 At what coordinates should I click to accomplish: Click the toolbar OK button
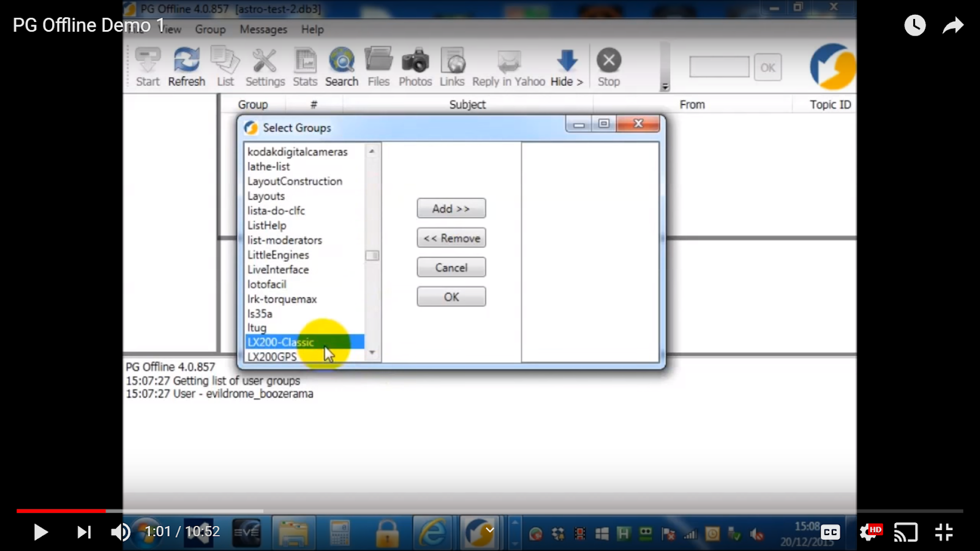pyautogui.click(x=767, y=67)
